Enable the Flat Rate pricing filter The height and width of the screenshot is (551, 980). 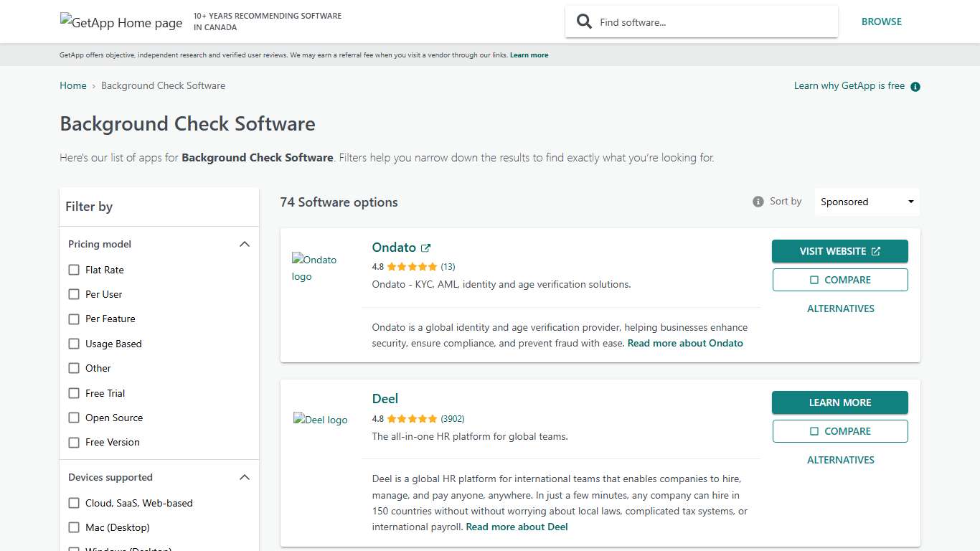(74, 270)
